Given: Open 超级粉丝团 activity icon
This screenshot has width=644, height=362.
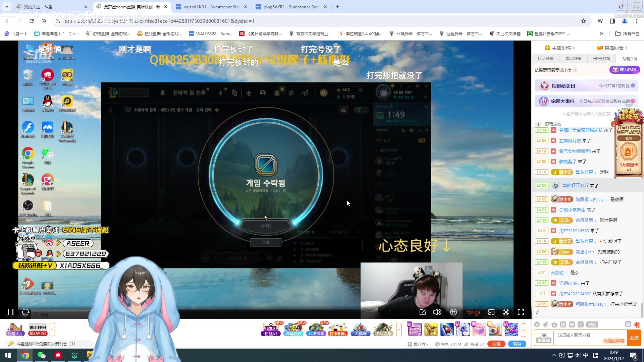Looking at the screenshot, I should pyautogui.click(x=271, y=329).
